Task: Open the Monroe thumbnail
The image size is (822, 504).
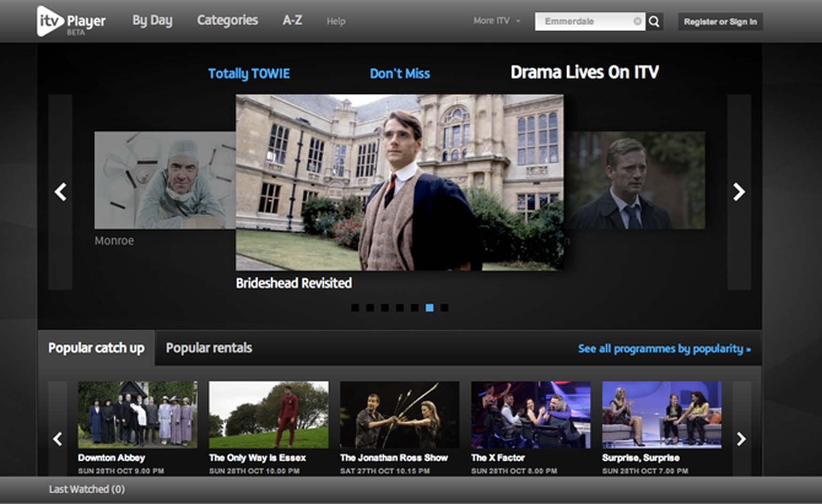Action: coord(165,180)
